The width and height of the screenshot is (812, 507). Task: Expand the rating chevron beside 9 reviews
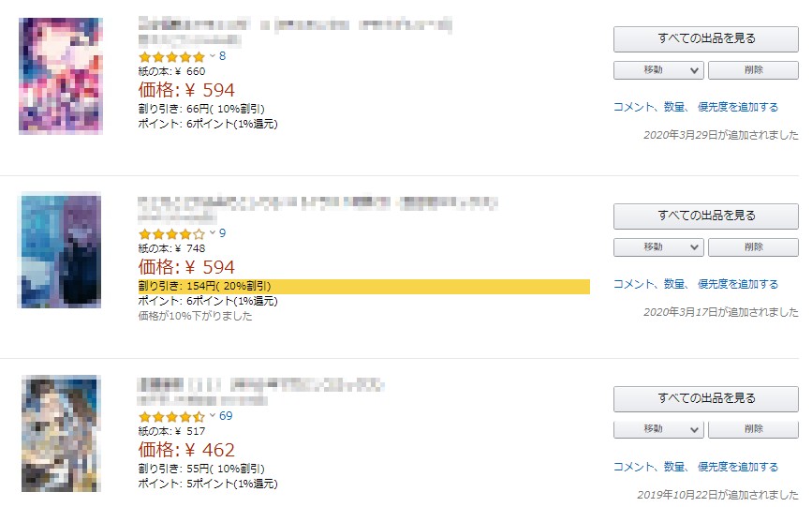pyautogui.click(x=213, y=233)
